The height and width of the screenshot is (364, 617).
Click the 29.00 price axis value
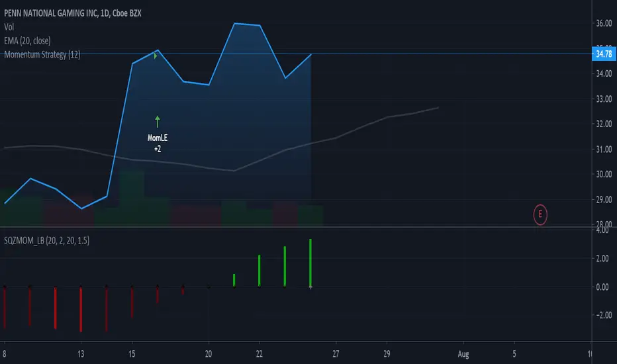[604, 199]
